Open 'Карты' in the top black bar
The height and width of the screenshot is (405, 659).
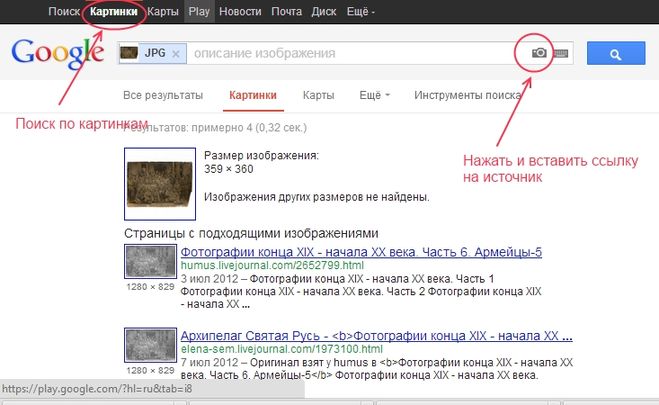(x=163, y=11)
